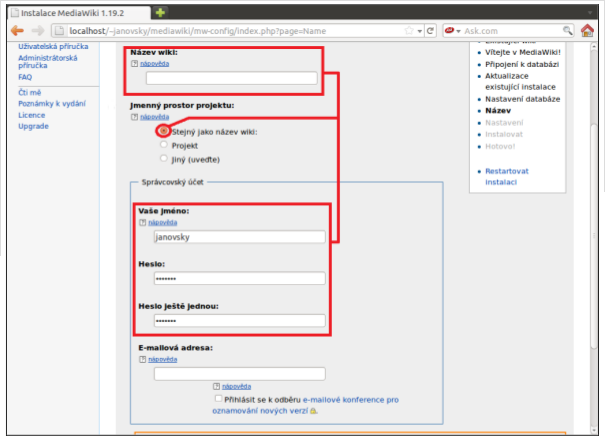607x443 pixels.
Task: Click the greyed Nastavení step text
Action: pos(504,123)
